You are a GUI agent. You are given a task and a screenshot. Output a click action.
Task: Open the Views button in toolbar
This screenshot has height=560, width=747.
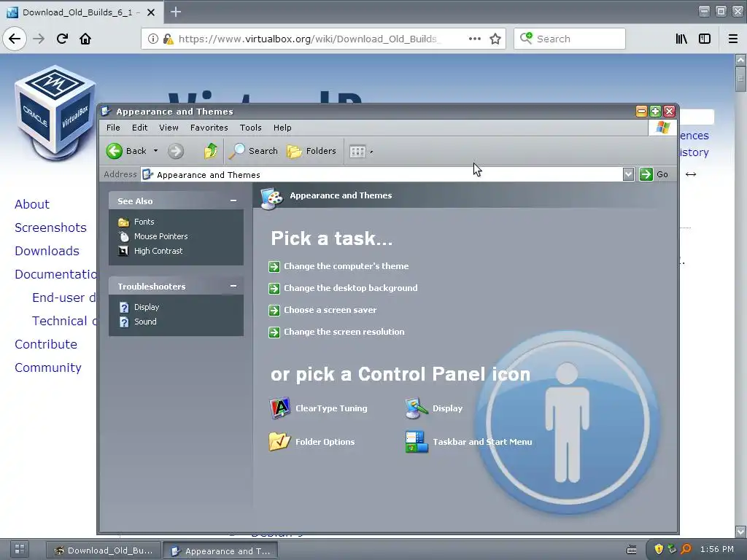357,152
